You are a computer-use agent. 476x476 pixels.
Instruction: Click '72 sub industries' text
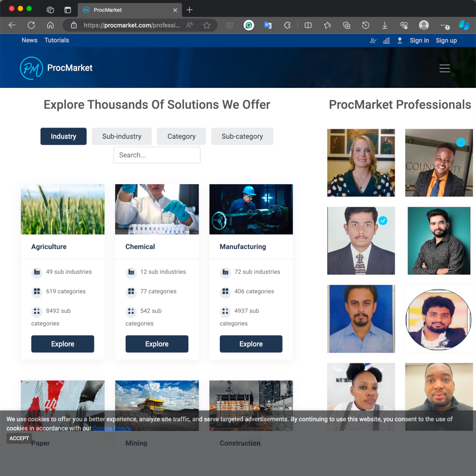[x=257, y=272]
